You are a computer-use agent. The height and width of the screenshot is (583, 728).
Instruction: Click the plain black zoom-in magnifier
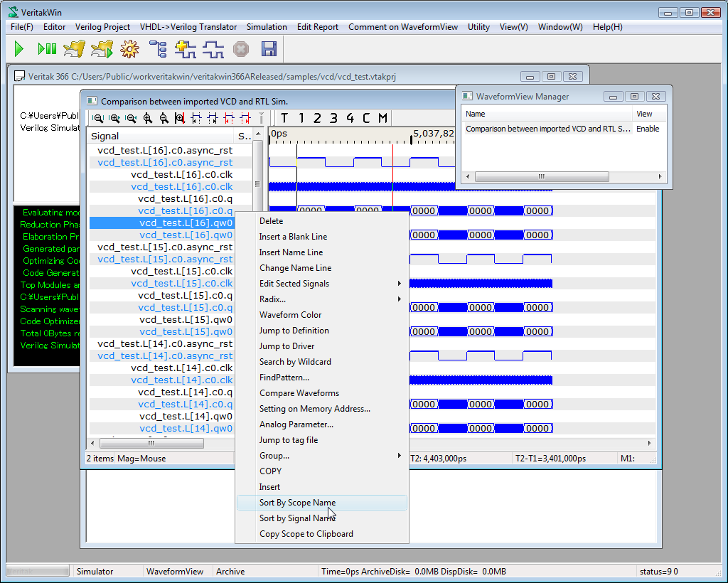(148, 118)
